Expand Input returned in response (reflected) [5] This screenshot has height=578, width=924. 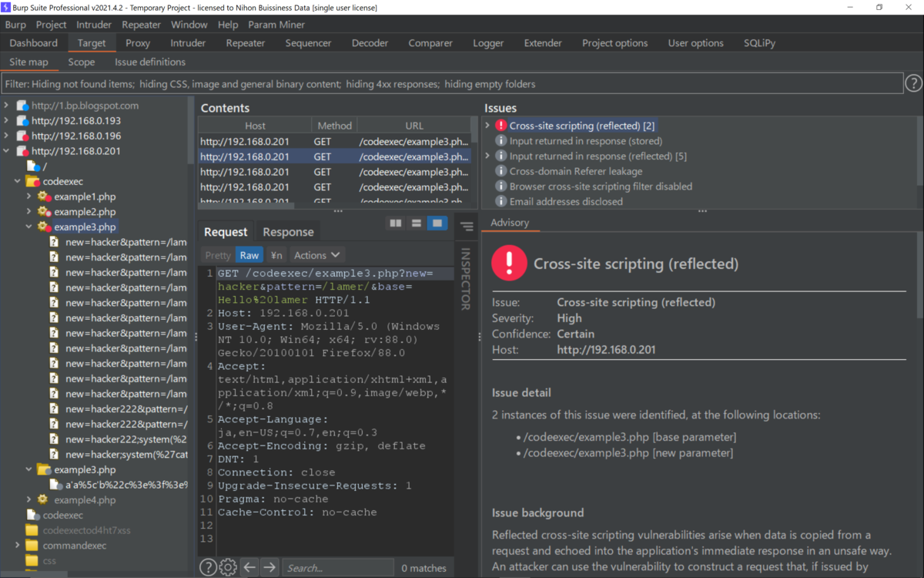(x=487, y=156)
